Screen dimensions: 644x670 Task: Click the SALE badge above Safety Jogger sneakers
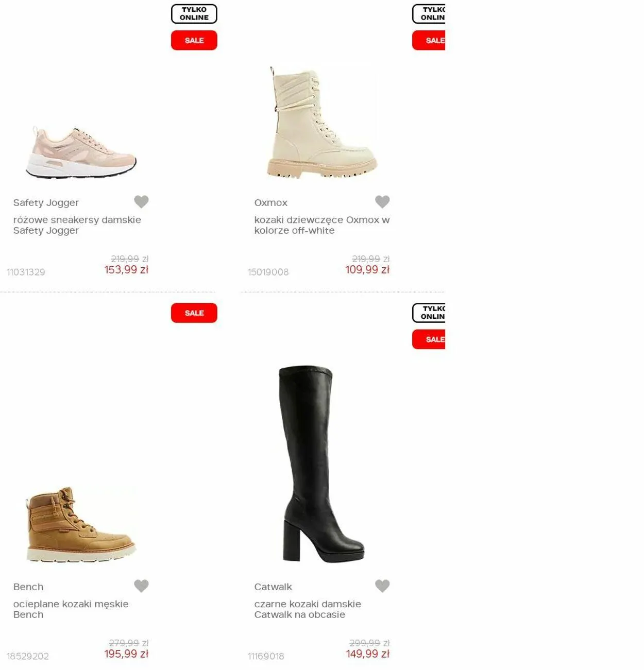click(194, 40)
